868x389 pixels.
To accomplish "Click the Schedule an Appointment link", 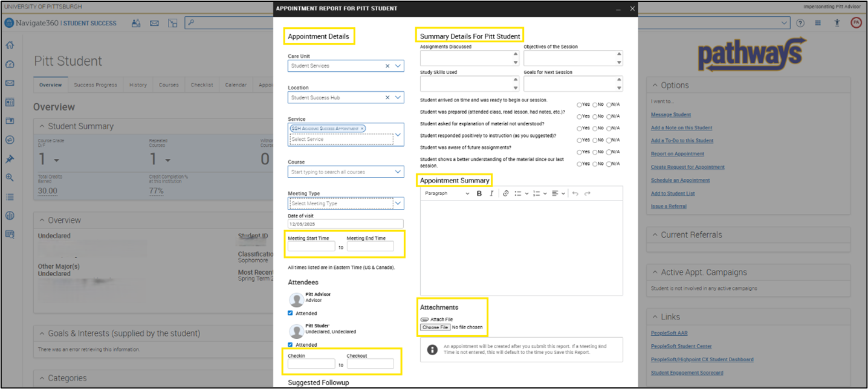I will (x=680, y=180).
